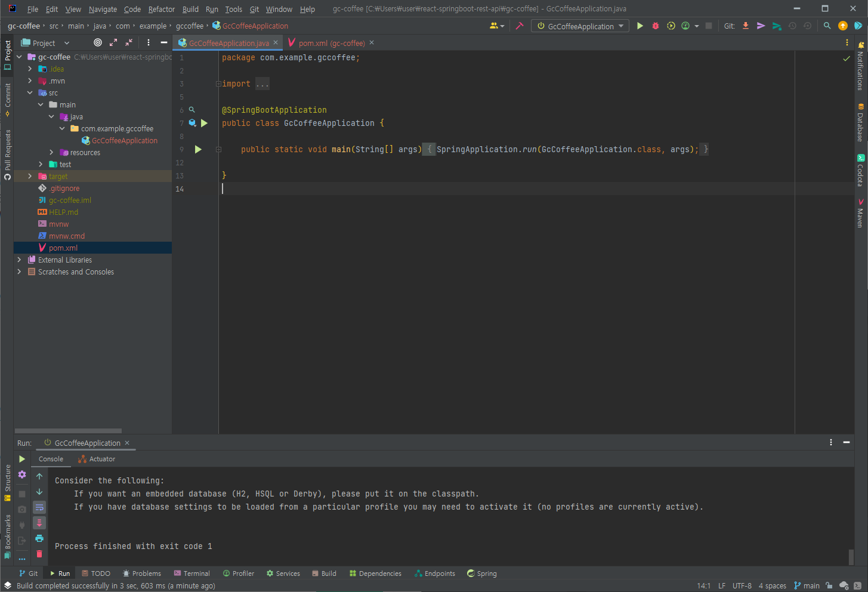This screenshot has width=868, height=592.
Task: Toggle soft-wrap in the console
Action: point(39,507)
